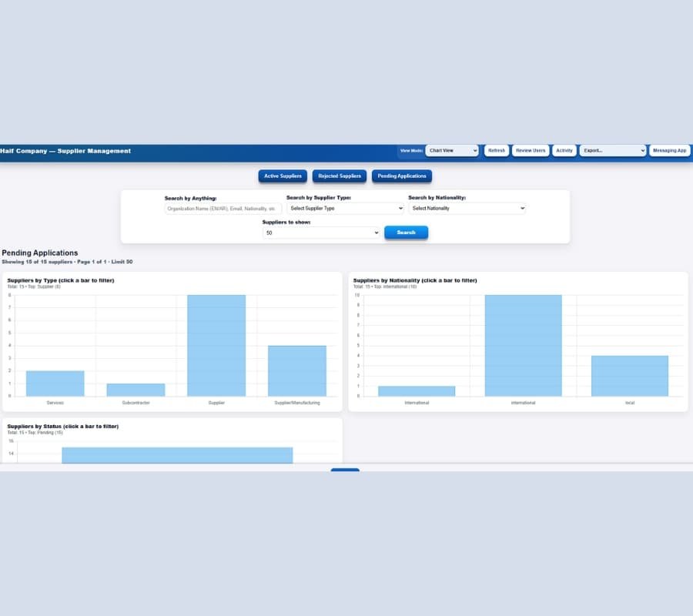This screenshot has width=693, height=616.
Task: Switch to the Rejected Suppliers view
Action: [339, 176]
